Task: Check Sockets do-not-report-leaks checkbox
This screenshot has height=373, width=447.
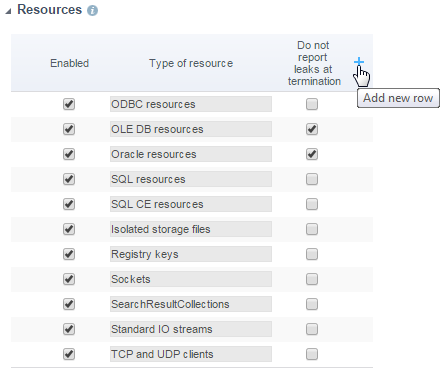Action: tap(312, 279)
